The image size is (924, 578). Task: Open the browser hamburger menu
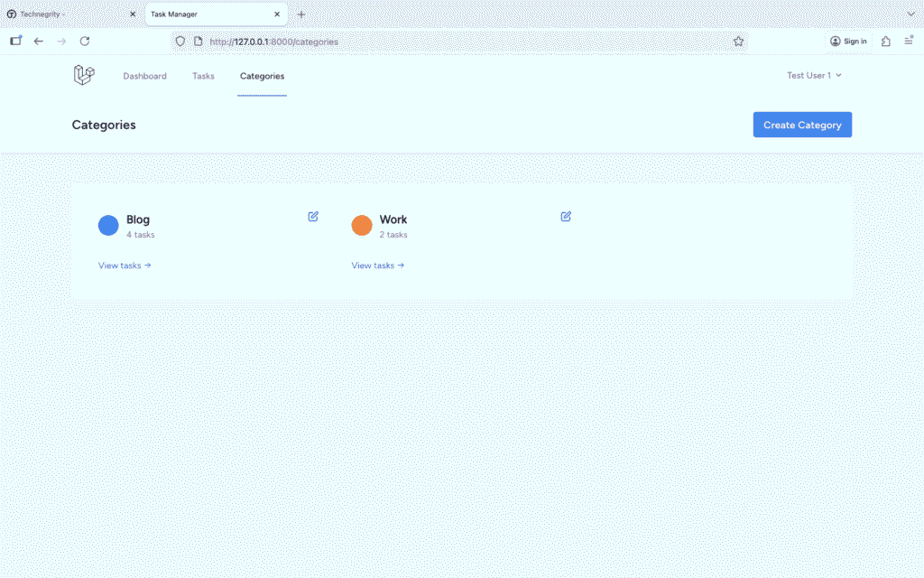point(909,42)
